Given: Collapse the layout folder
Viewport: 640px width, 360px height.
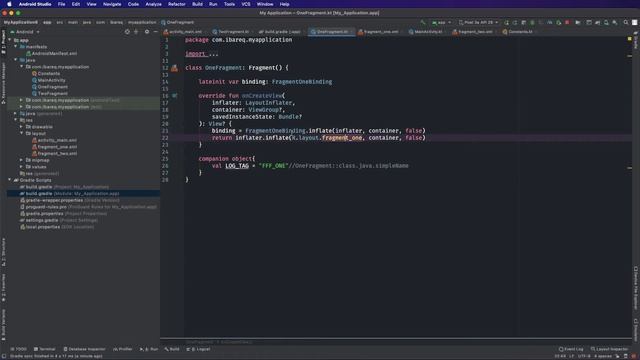Looking at the screenshot, I should coord(21,133).
